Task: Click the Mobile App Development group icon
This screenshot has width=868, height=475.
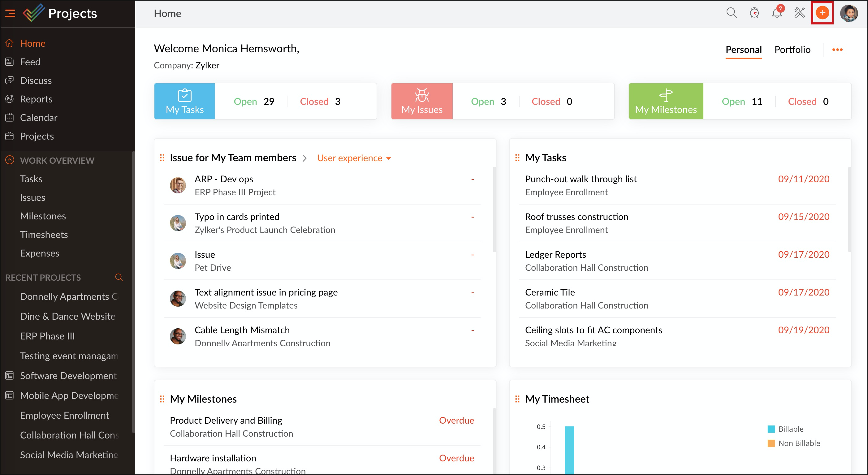Action: click(9, 395)
